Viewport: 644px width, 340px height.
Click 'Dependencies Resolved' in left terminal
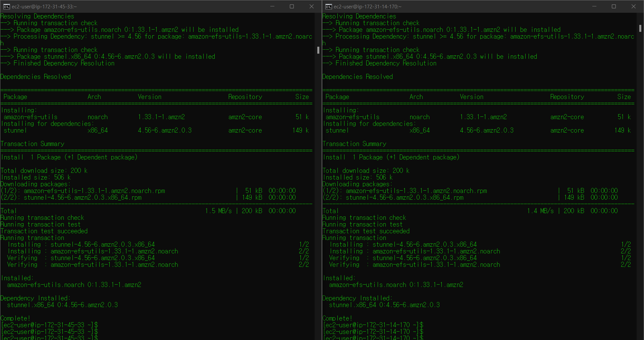(x=36, y=77)
